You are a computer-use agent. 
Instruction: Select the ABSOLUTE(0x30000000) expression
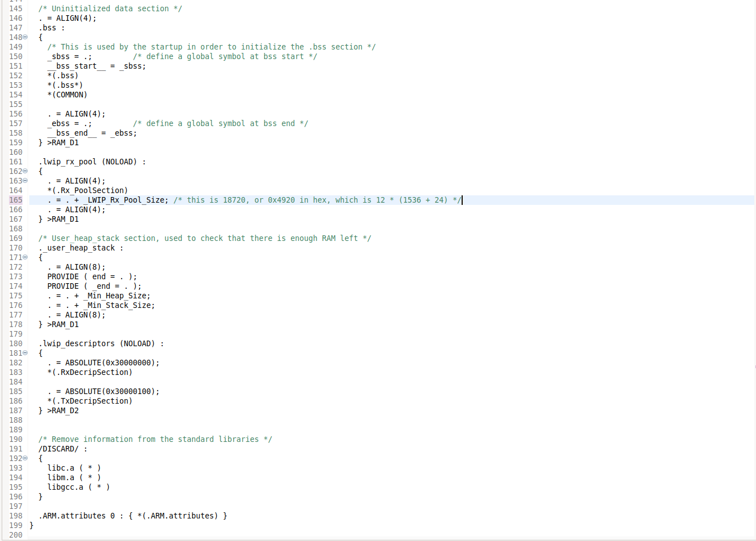pos(113,363)
